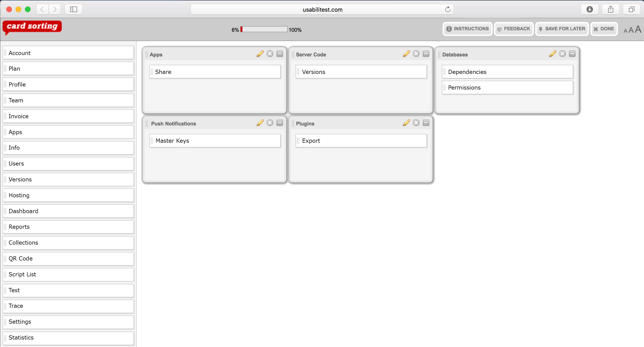Select the Plan card
Image resolution: width=644 pixels, height=347 pixels.
point(68,69)
